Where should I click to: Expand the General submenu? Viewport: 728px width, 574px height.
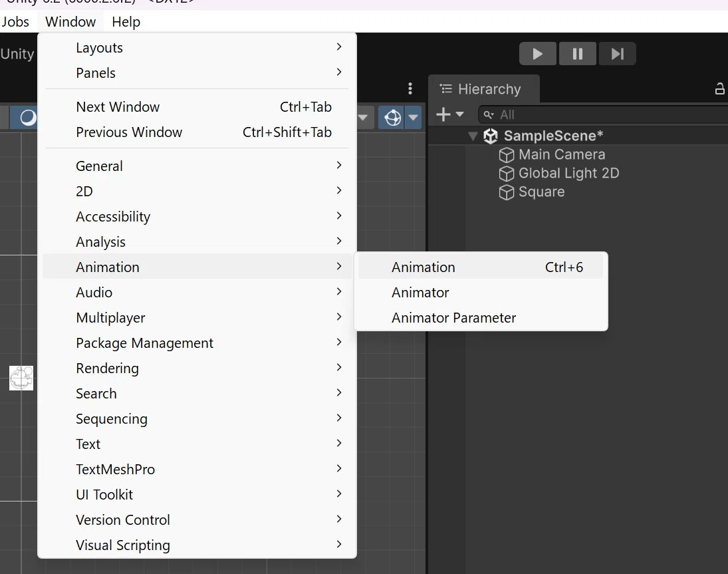[x=197, y=166]
